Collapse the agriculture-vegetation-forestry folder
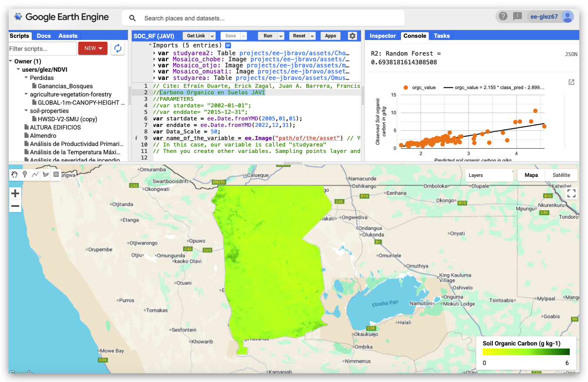The image size is (588, 382). click(x=26, y=94)
